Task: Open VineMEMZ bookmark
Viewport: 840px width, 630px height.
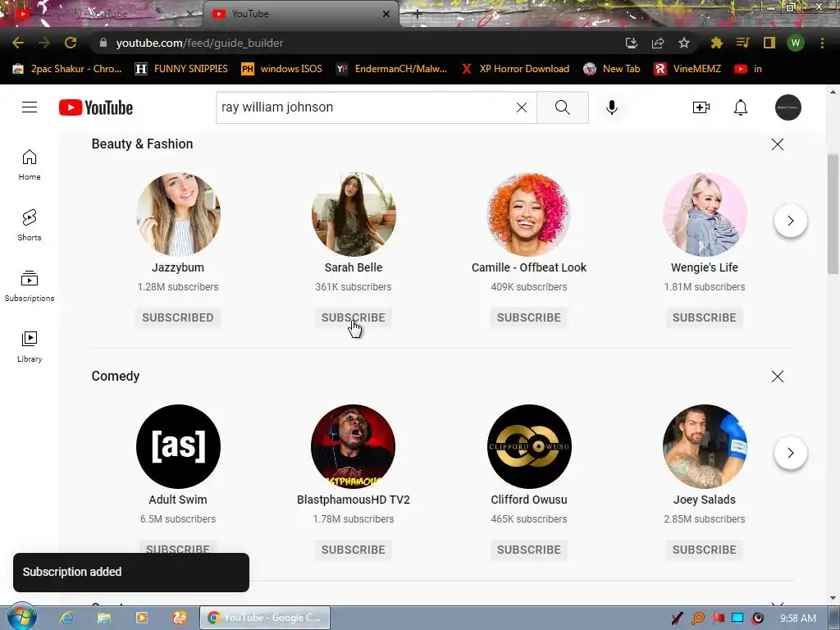Action: (x=688, y=69)
